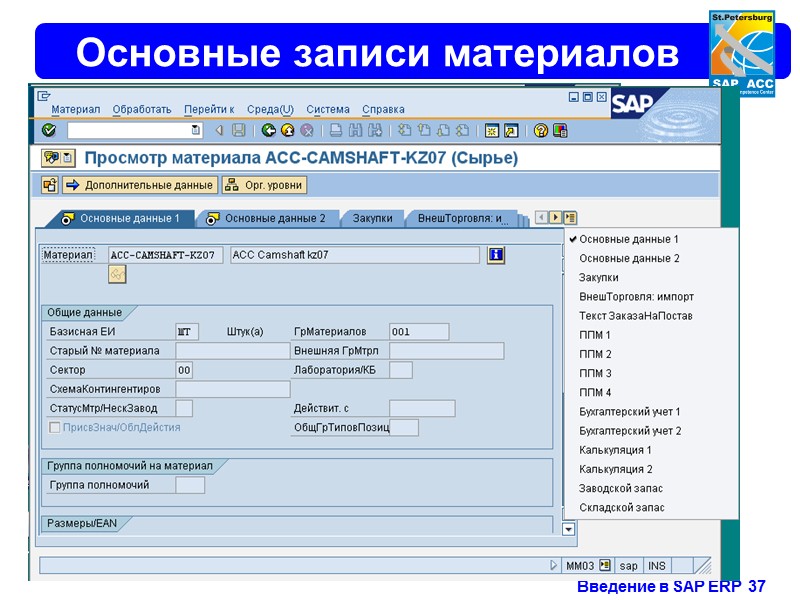The image size is (800, 600).
Task: Select Основные данные 2 from the list
Action: (x=629, y=259)
